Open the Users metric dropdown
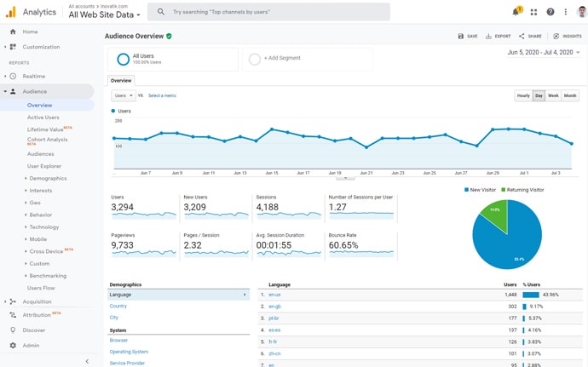Image resolution: width=588 pixels, height=367 pixels. 124,95
